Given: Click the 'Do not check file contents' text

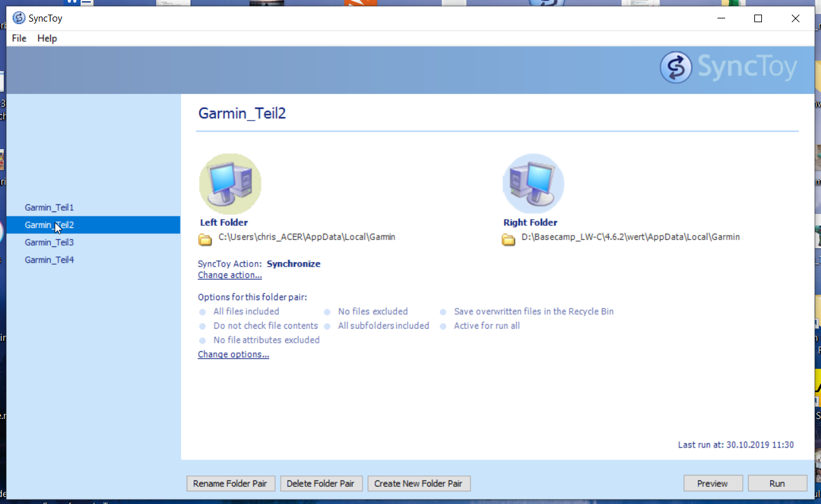Looking at the screenshot, I should [265, 326].
